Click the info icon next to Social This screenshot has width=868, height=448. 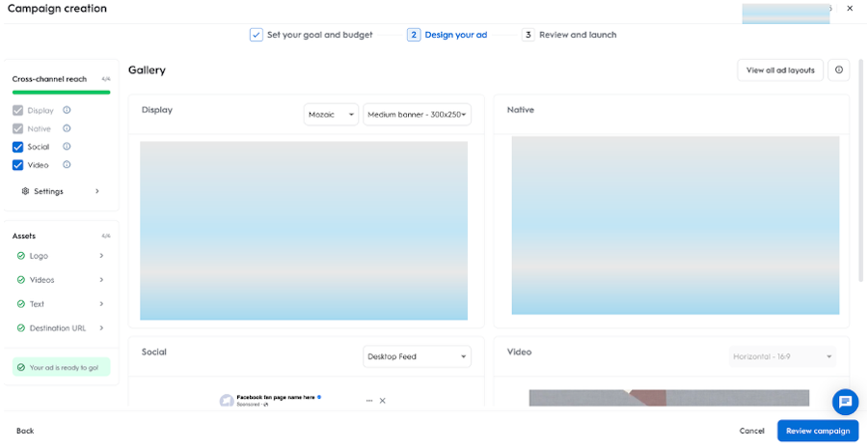(67, 147)
